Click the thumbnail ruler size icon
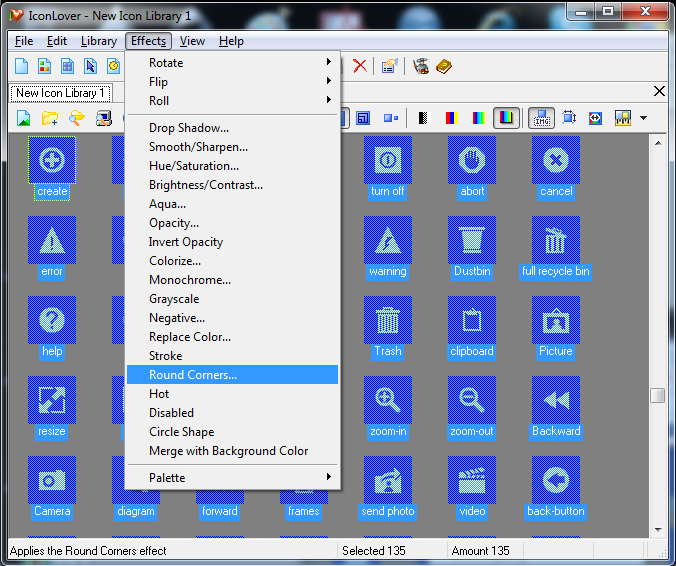Screen dimensions: 676x566 [623, 118]
